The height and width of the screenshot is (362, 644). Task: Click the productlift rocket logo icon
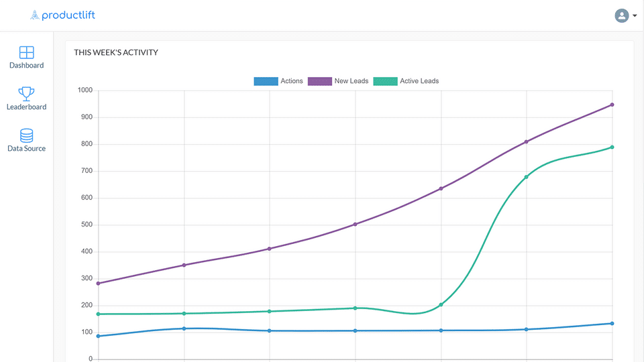point(34,15)
